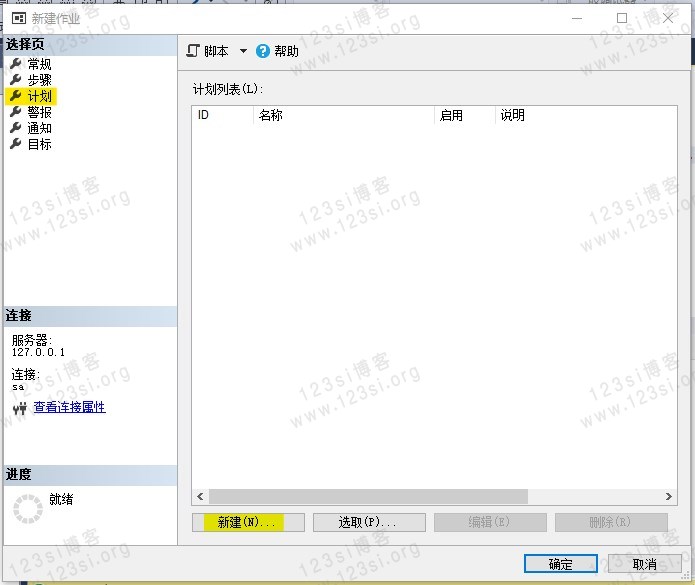Click the 脚本 toolbar button
This screenshot has height=585, width=695.
coord(207,51)
